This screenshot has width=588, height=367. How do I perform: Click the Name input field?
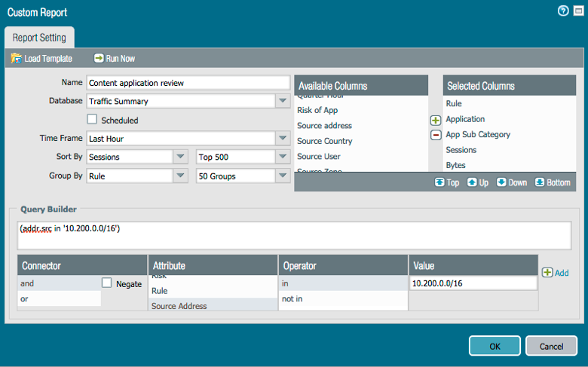[188, 82]
